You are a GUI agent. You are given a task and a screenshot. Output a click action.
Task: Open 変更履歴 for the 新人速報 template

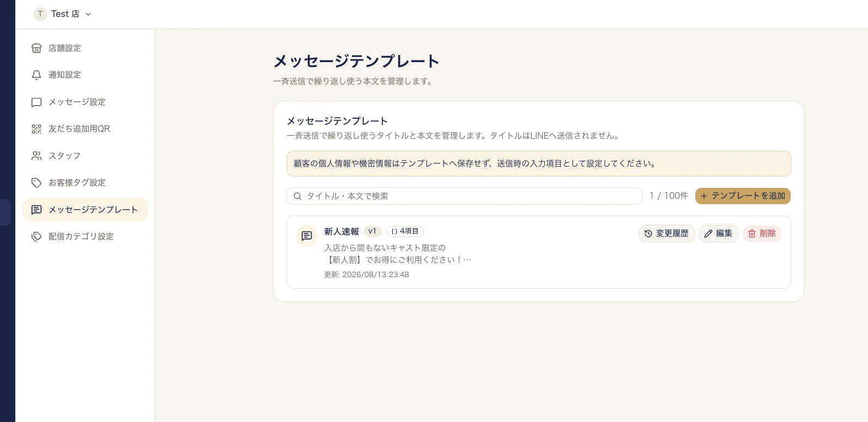tap(666, 234)
